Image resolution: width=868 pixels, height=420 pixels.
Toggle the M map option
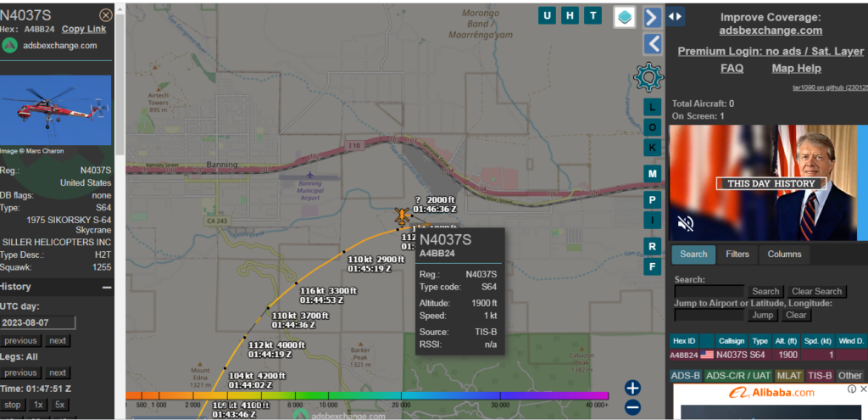point(652,174)
